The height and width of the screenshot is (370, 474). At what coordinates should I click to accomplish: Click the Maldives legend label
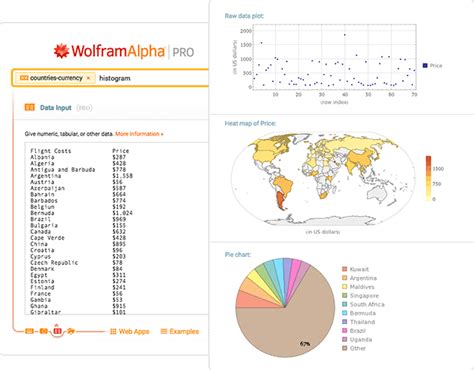coord(362,287)
